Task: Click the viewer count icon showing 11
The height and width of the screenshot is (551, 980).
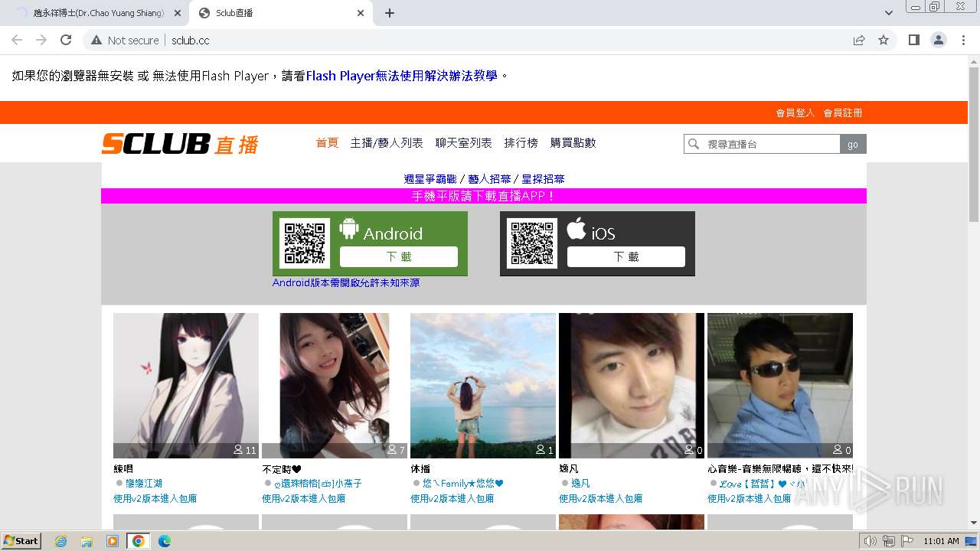Action: (238, 450)
